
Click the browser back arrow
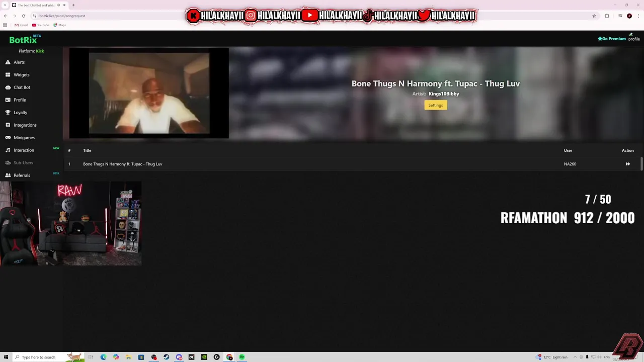coord(6,16)
